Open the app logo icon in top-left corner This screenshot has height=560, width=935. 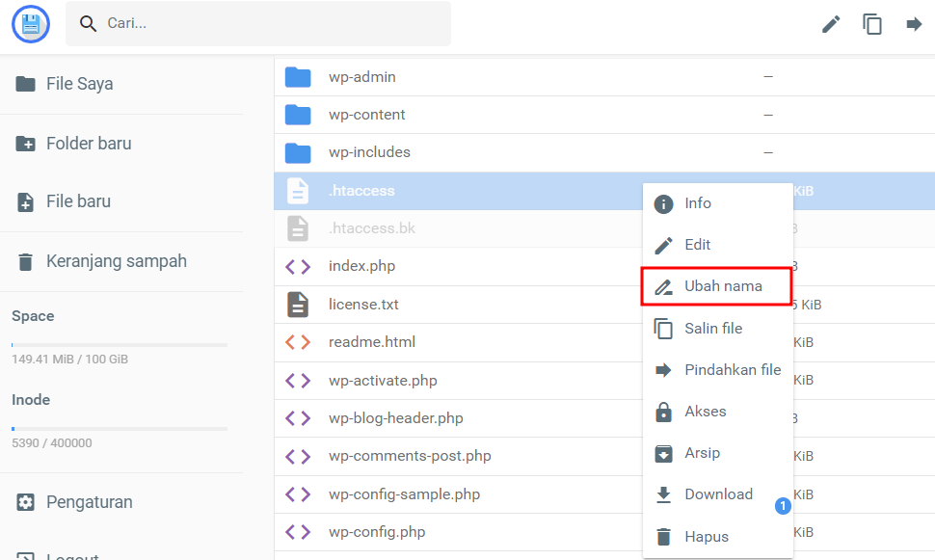click(x=30, y=23)
